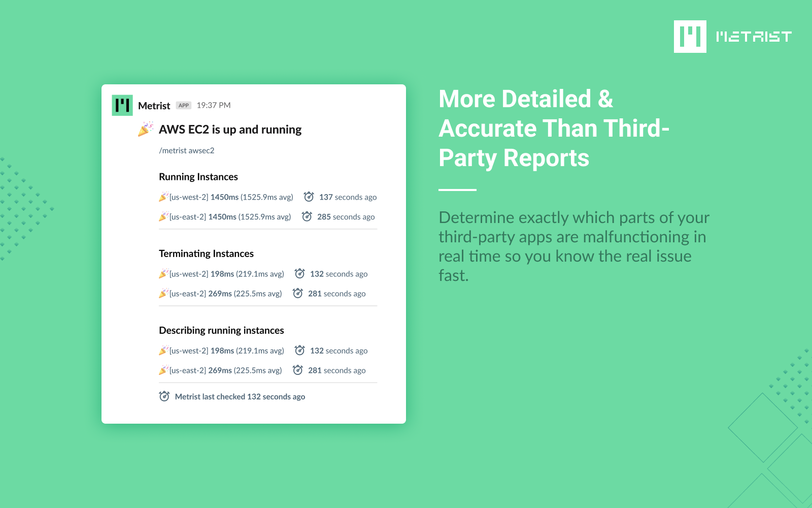Click 'More Detailed & Accurate' headline

point(554,129)
